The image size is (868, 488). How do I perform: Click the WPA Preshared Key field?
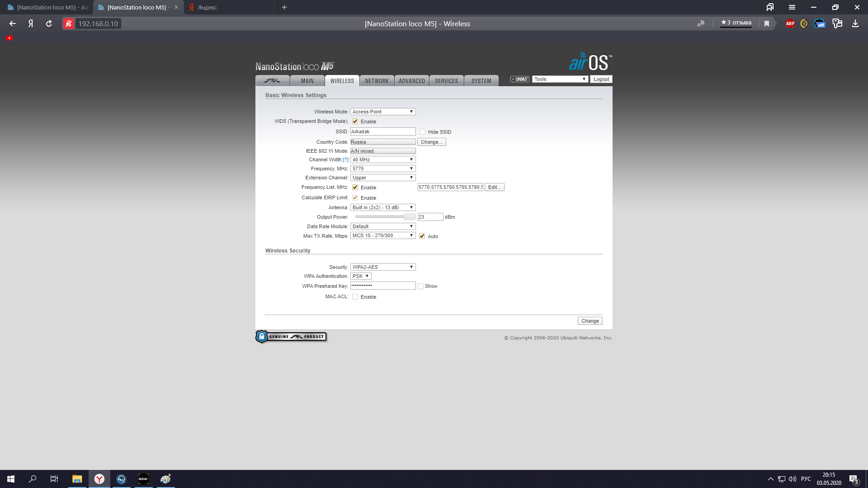[383, 286]
